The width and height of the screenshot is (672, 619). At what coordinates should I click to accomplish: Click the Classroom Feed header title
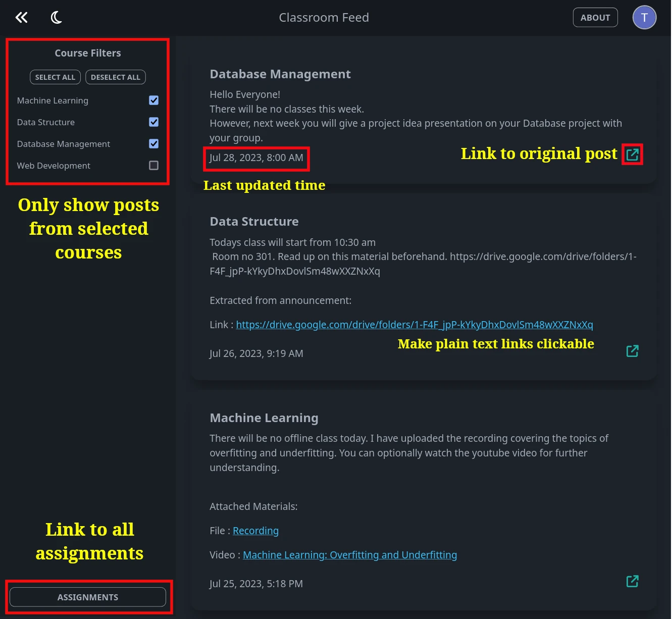pos(324,18)
